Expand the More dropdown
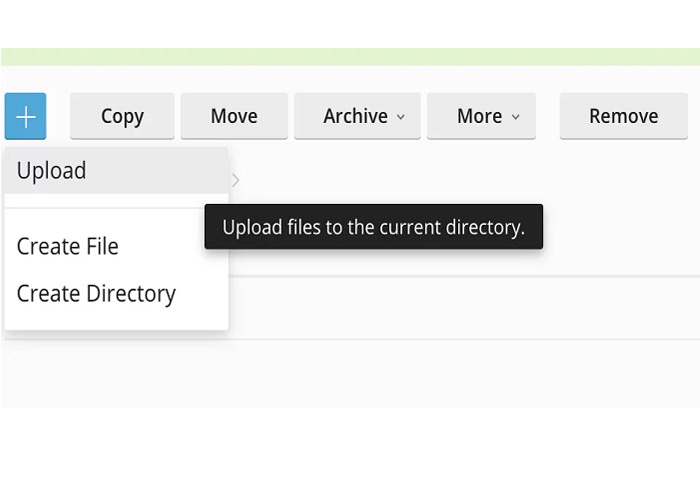Viewport: 700px width, 500px height. click(480, 116)
